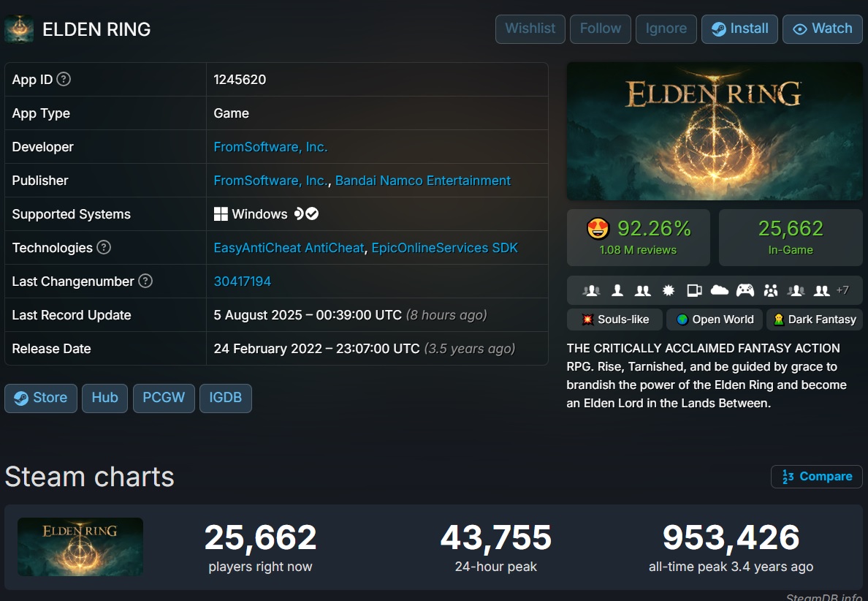Click the 5 August 2025 last record update date

(307, 315)
